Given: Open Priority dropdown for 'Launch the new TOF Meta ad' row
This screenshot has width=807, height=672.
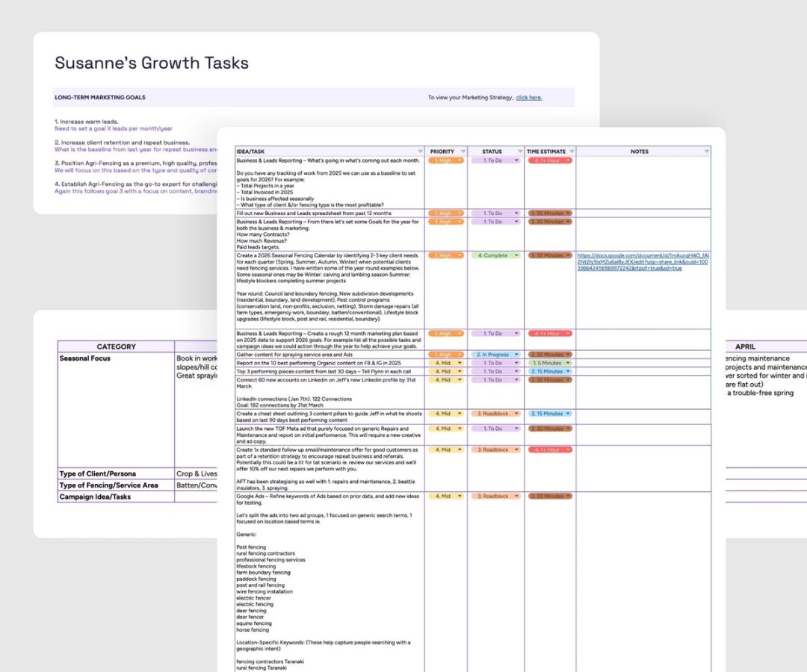Looking at the screenshot, I should click(445, 429).
